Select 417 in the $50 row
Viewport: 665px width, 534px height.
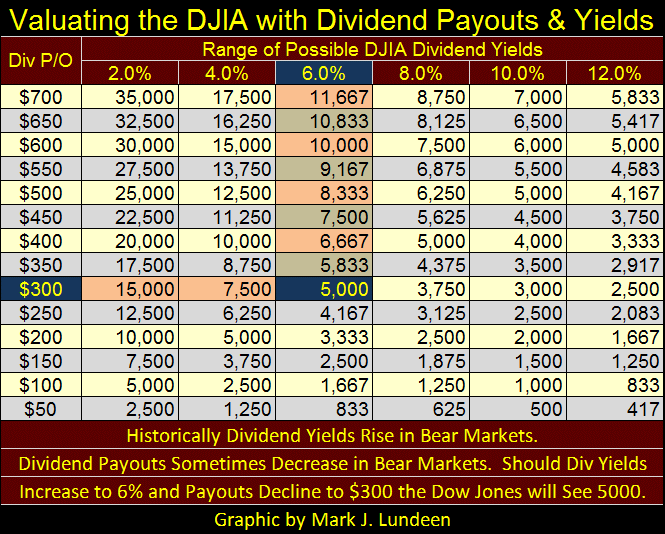[615, 408]
